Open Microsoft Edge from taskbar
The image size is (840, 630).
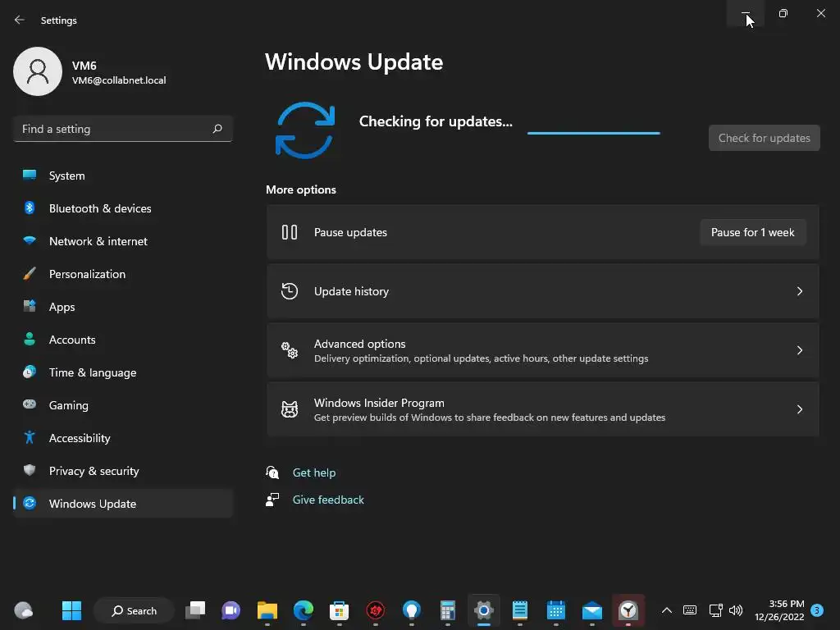(304, 610)
